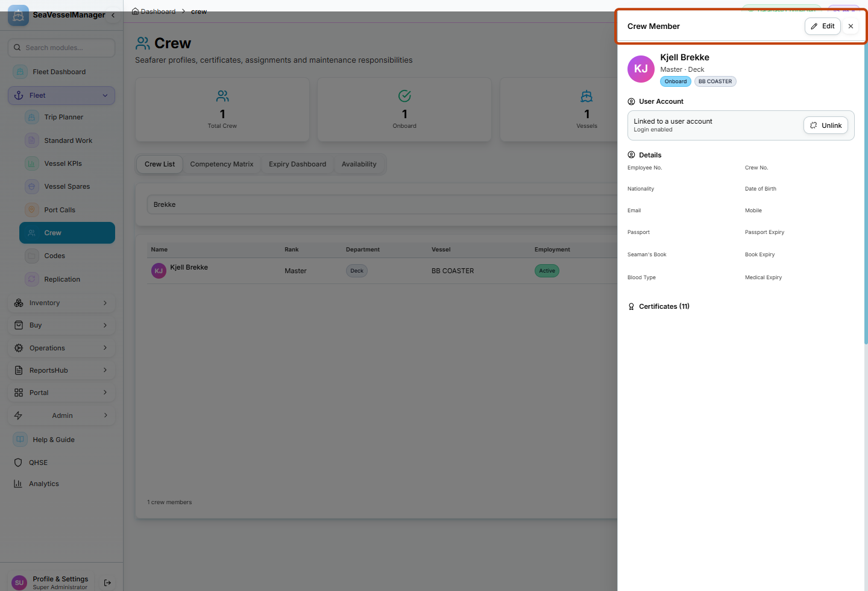Click the home icon in breadcrumb
Image resolution: width=868 pixels, height=591 pixels.
pos(135,11)
